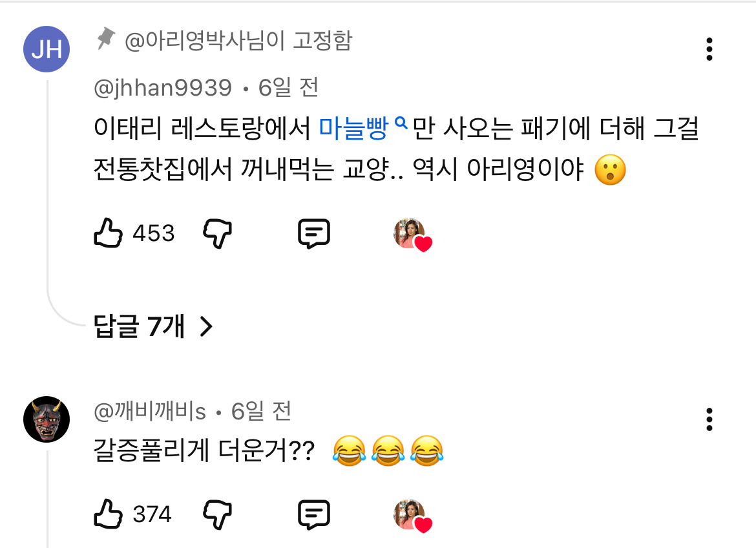Image resolution: width=756 pixels, height=548 pixels.
Task: Like the 깨비깨비s comment
Action: point(108,514)
